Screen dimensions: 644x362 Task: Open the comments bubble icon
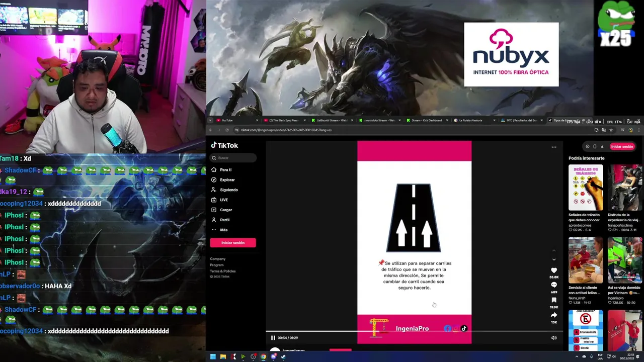[x=554, y=285]
